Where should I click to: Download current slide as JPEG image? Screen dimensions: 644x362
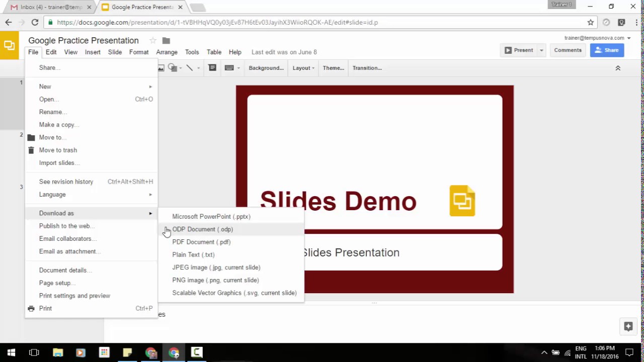[231, 267]
